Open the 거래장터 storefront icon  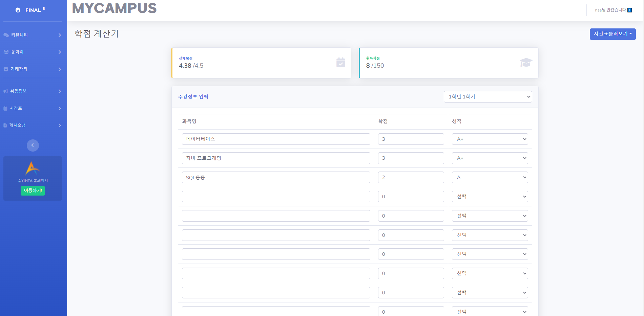[x=6, y=69]
